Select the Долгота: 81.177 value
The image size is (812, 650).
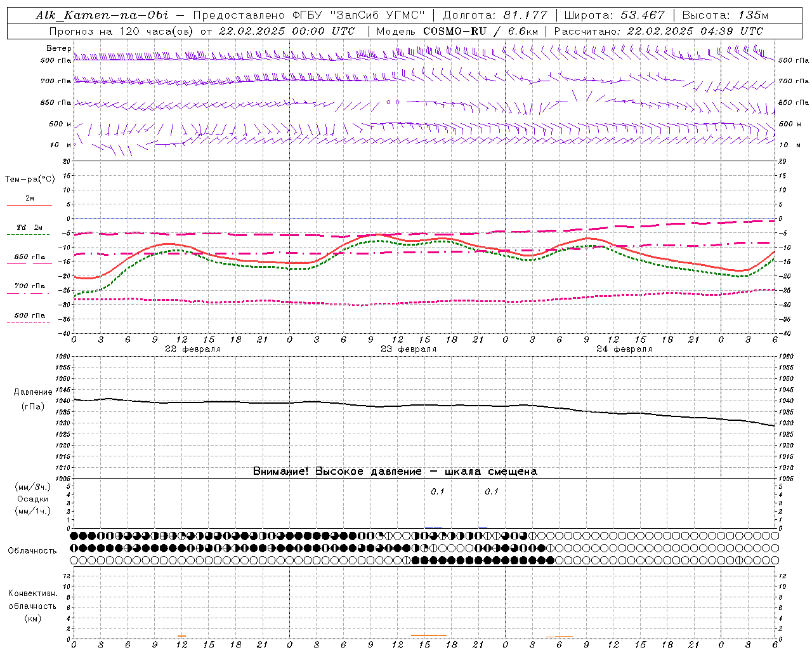click(494, 15)
